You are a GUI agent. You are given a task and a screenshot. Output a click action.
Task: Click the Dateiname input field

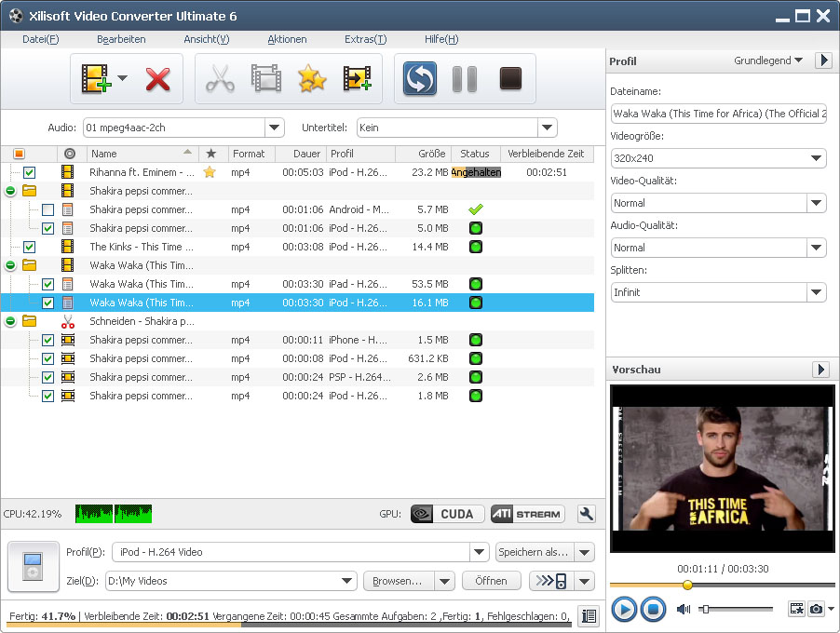(x=718, y=114)
